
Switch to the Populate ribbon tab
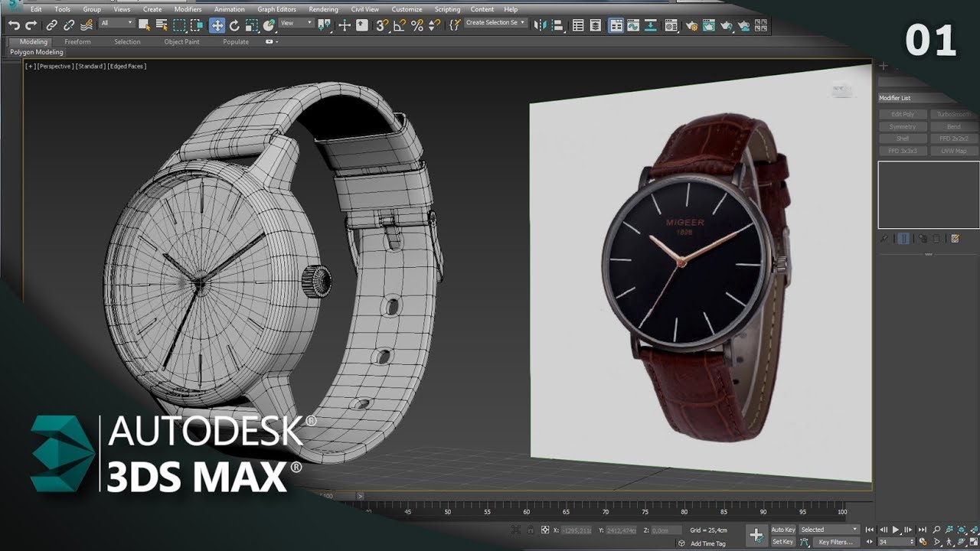click(x=236, y=41)
